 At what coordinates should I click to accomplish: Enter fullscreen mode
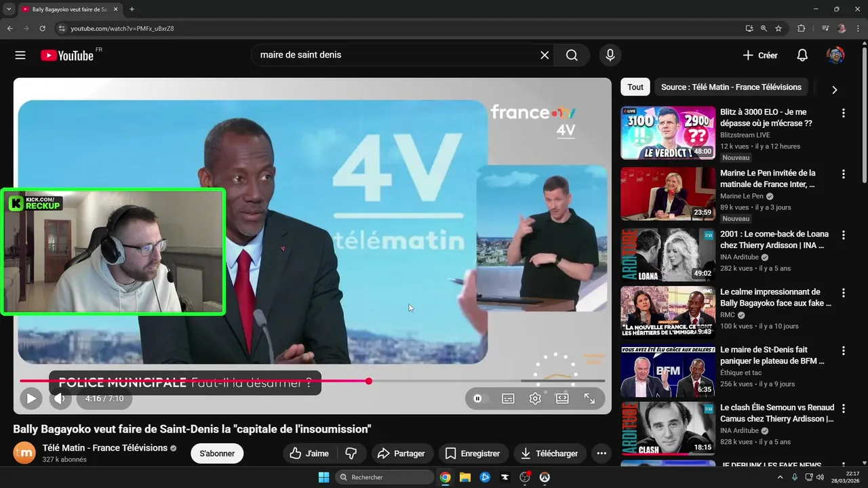coord(589,399)
